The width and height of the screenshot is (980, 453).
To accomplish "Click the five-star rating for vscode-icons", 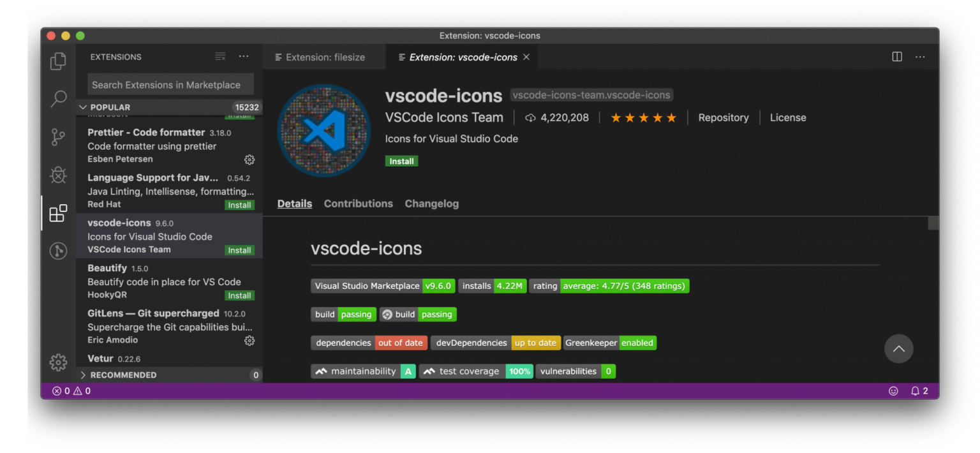I will (x=643, y=117).
